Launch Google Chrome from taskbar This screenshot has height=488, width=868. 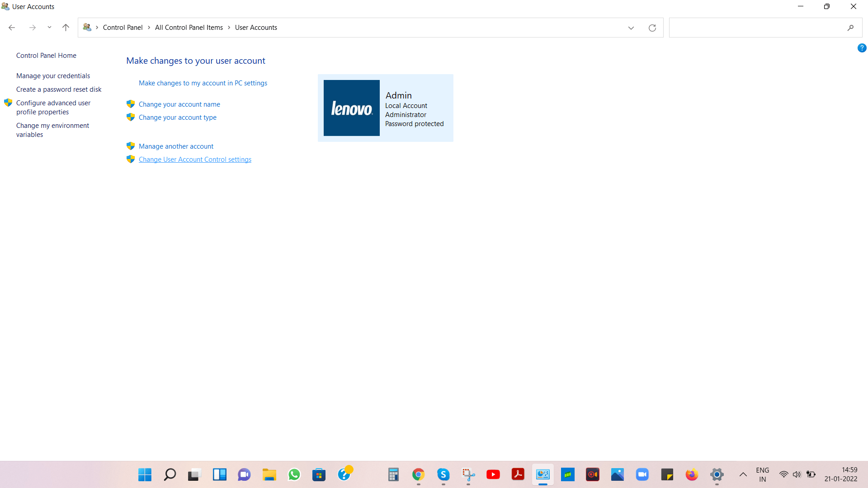point(419,474)
